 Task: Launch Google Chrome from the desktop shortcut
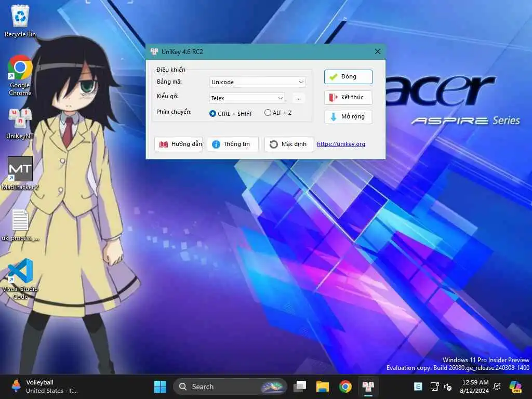pyautogui.click(x=20, y=75)
